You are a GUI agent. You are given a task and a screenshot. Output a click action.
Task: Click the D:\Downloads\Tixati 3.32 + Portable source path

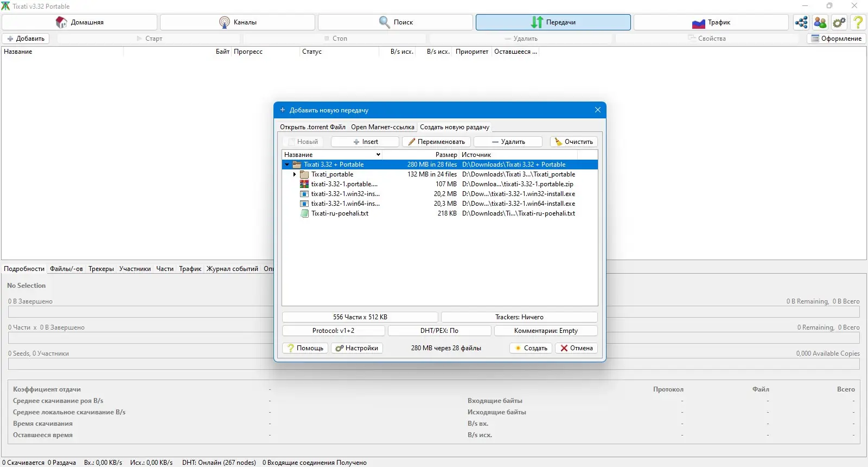pos(514,165)
